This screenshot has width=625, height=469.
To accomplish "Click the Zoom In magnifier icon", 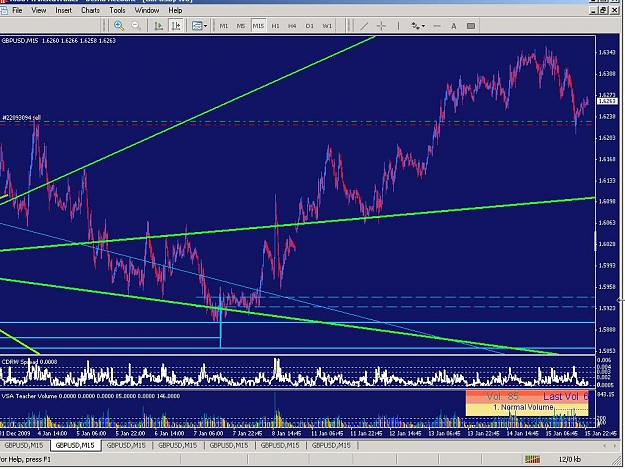I will 119,26.
